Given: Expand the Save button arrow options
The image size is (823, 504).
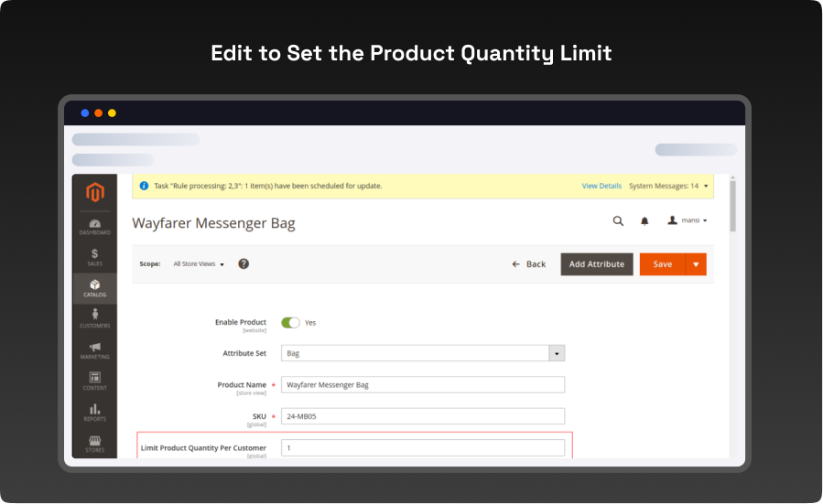Looking at the screenshot, I should pos(696,264).
